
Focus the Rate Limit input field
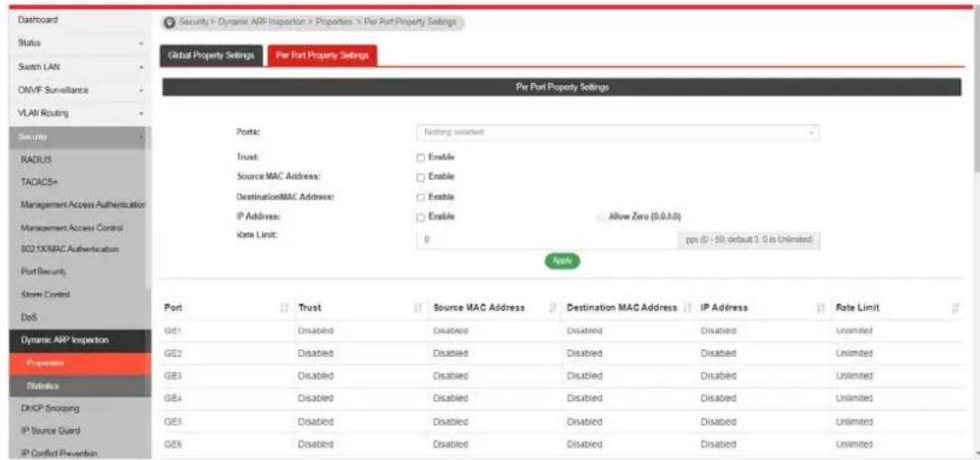546,239
